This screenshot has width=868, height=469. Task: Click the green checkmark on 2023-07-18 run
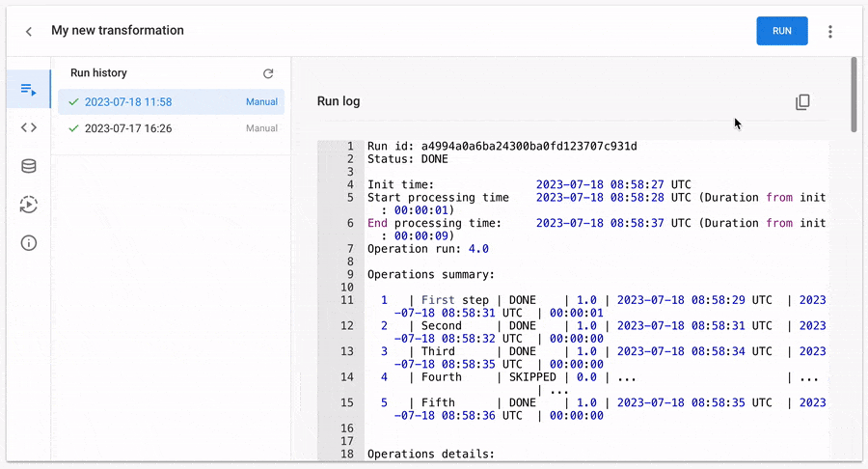point(73,102)
